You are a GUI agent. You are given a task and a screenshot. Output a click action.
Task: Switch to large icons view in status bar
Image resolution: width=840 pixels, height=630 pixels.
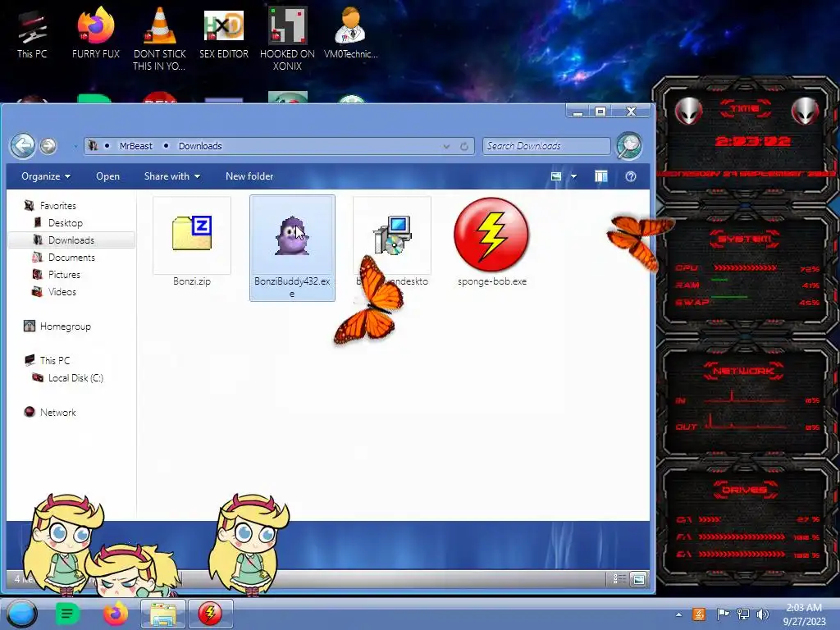coord(638,579)
